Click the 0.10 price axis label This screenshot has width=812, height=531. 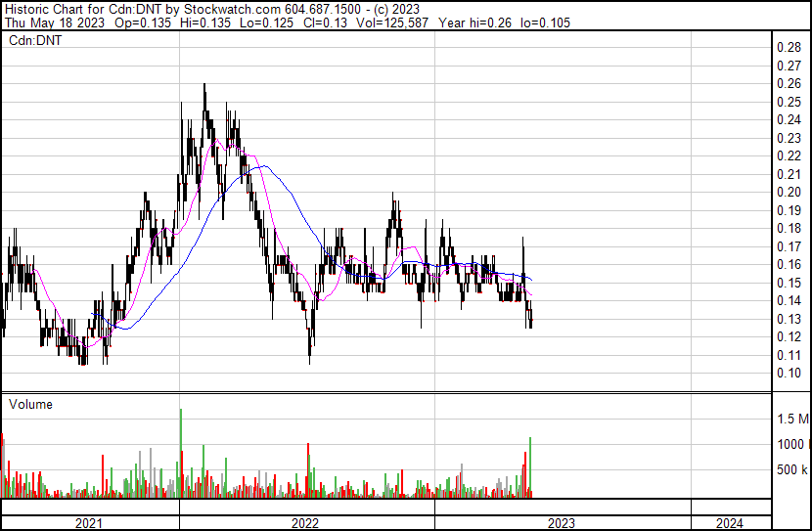(x=789, y=373)
